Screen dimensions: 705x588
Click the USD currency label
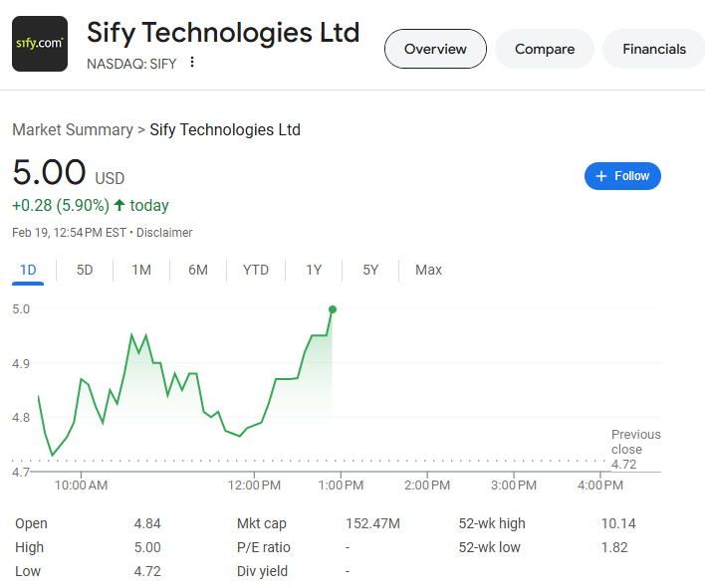pos(110,178)
